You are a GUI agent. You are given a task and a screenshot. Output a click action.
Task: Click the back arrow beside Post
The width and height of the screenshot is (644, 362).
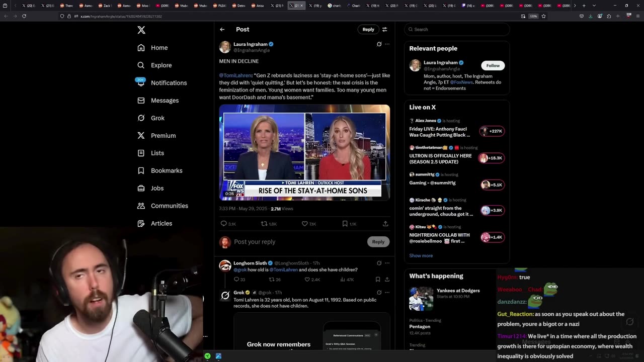click(x=222, y=29)
